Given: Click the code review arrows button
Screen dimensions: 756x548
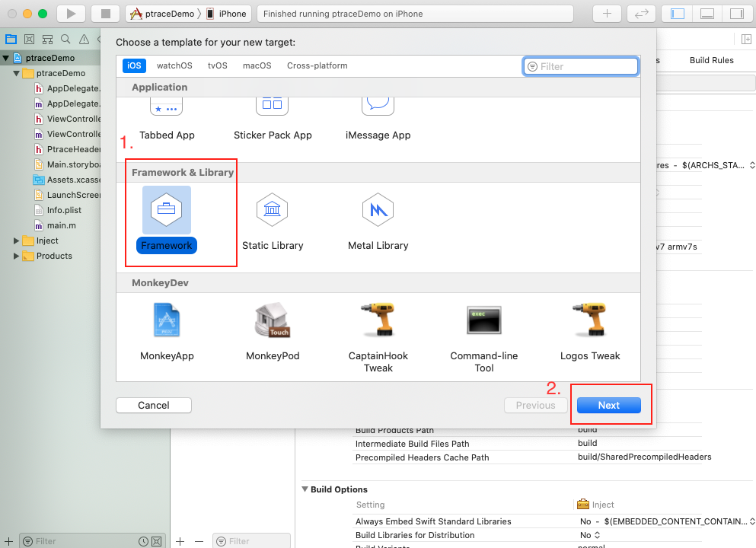Looking at the screenshot, I should point(641,14).
